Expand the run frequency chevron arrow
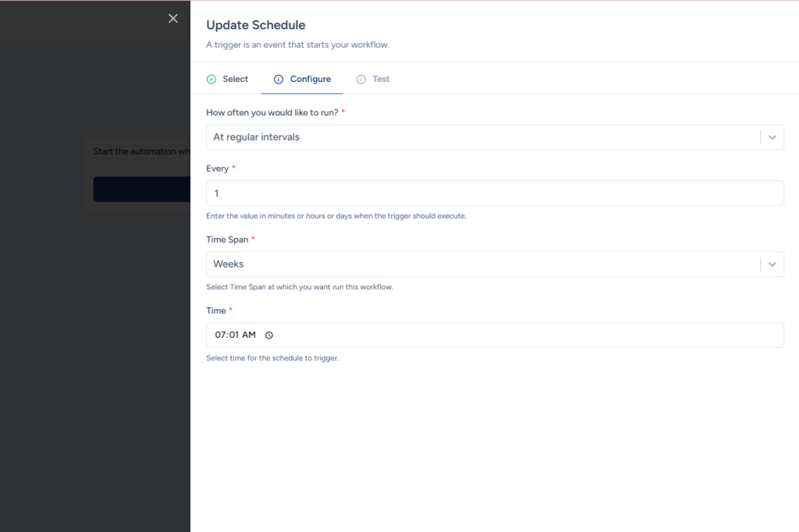This screenshot has width=799, height=532. pos(772,137)
